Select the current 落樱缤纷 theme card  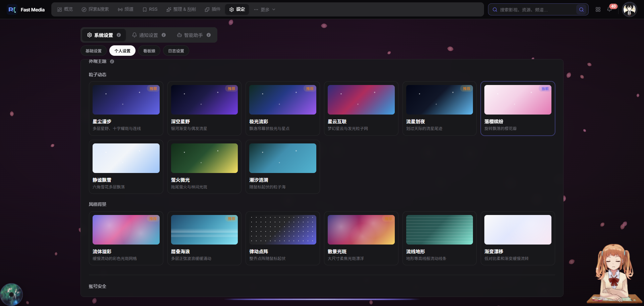click(518, 108)
